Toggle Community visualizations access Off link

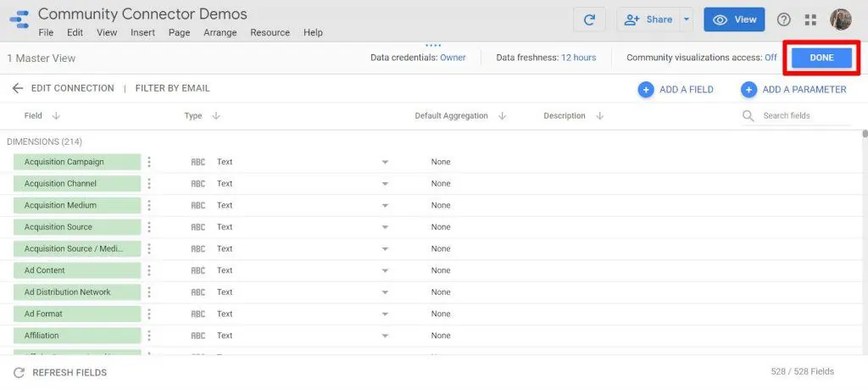[x=771, y=58]
